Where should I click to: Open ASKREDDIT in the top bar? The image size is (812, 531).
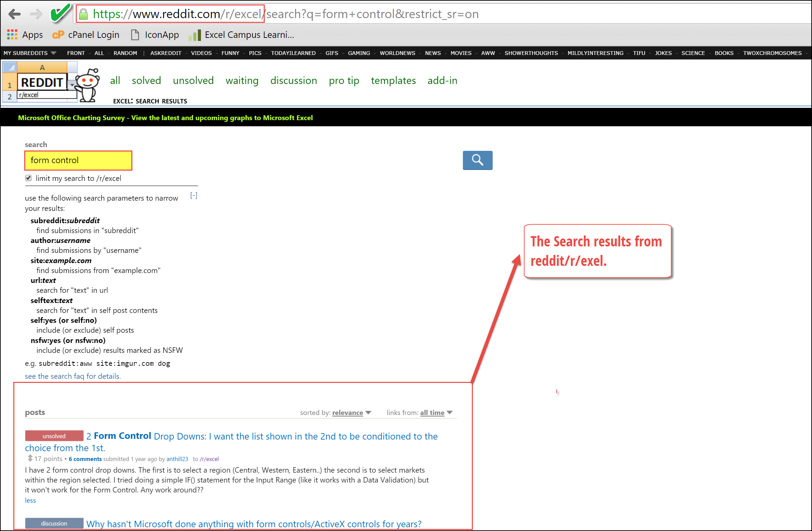pos(166,53)
